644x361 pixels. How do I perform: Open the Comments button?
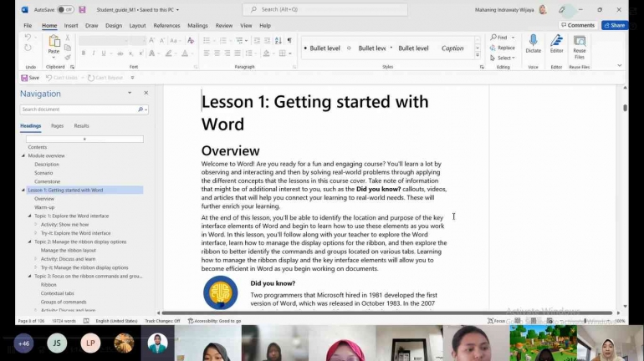[578, 25]
